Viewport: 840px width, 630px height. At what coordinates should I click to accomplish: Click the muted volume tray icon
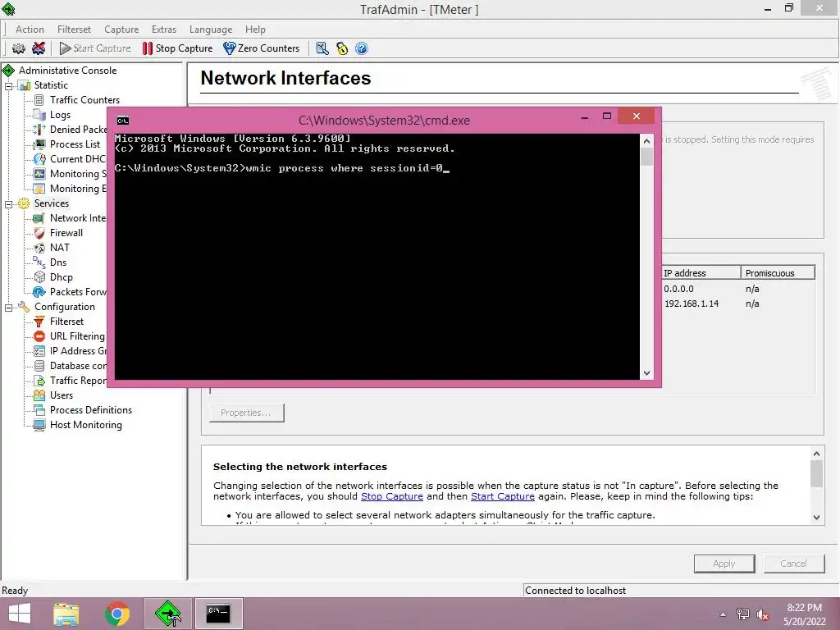(x=763, y=614)
